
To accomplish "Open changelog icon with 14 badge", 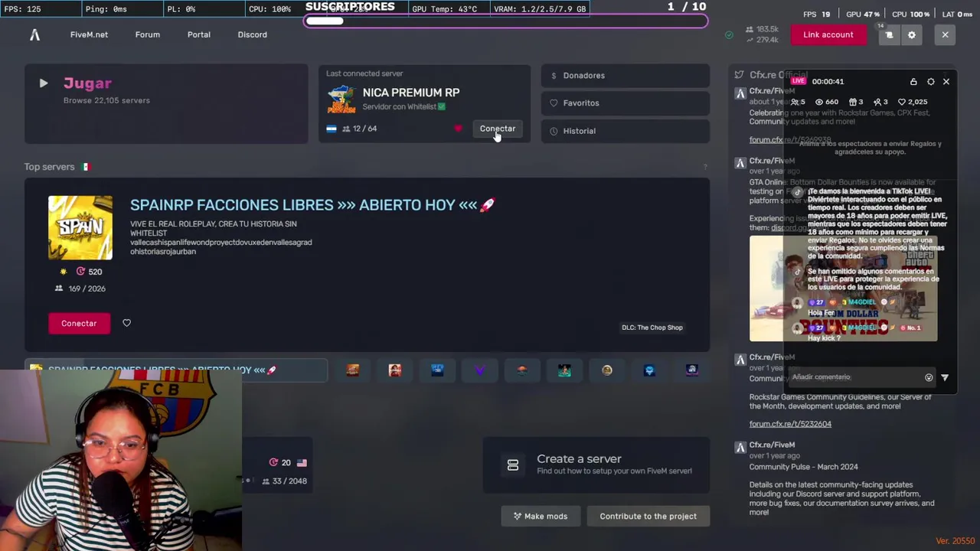I will click(x=889, y=35).
